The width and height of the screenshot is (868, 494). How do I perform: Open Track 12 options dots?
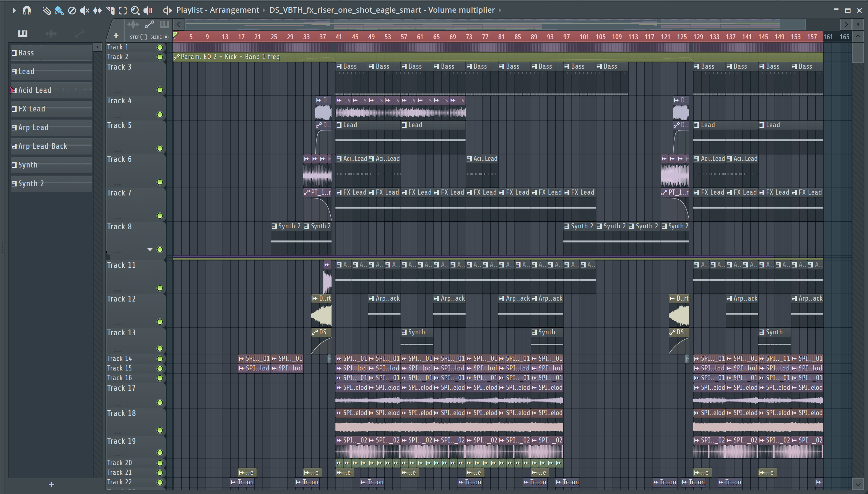[118, 324]
